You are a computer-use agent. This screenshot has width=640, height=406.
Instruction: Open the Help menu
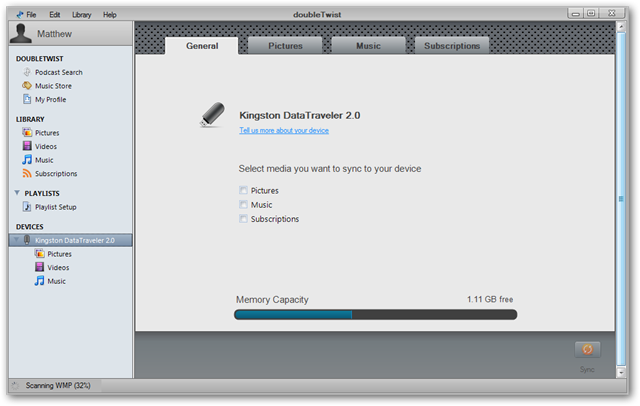pos(110,15)
